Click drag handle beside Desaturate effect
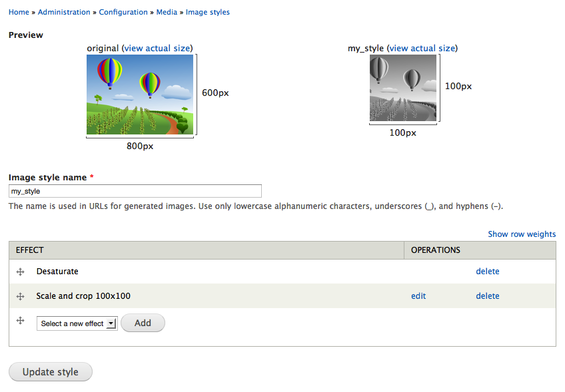This screenshot has height=392, width=565. click(x=20, y=272)
